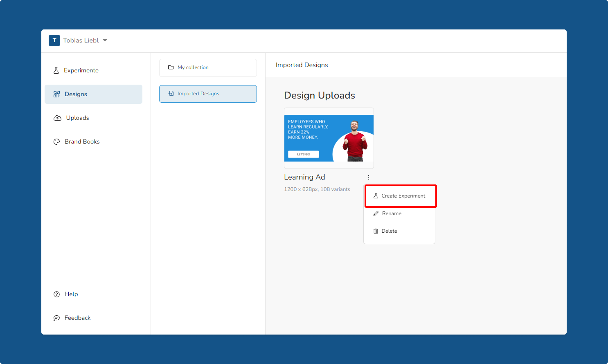Click the Designs sidebar icon
The height and width of the screenshot is (364, 608).
[57, 94]
